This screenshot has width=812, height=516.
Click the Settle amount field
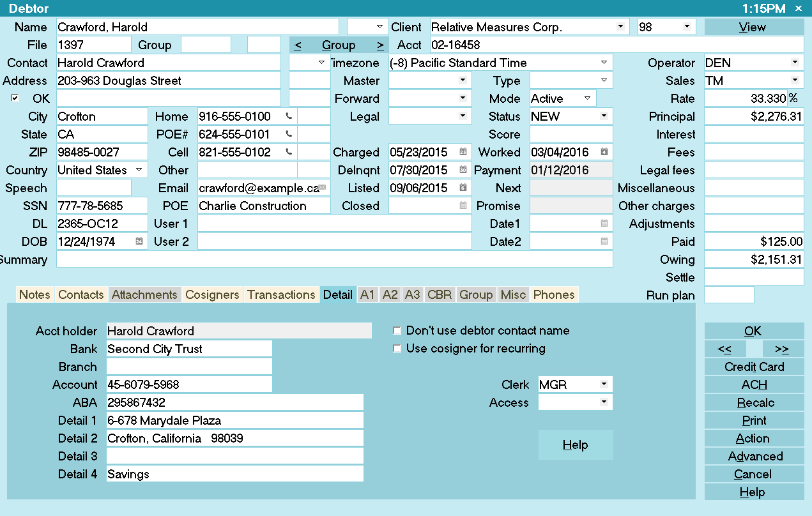coord(754,277)
